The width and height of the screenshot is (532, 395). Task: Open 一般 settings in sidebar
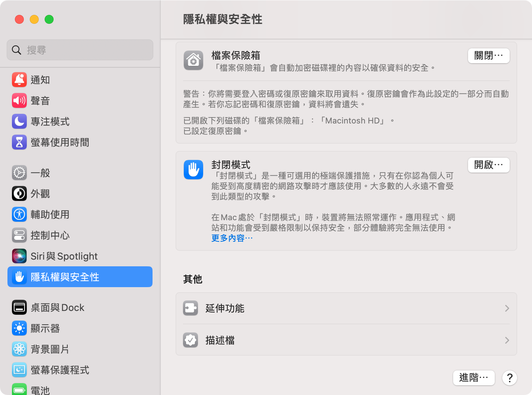pos(40,173)
